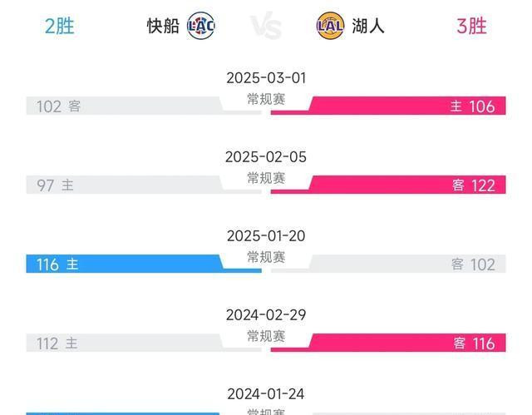Screen dimensions: 532x415
Task: Click the blue 116 主 score bar
Action: coord(125,264)
